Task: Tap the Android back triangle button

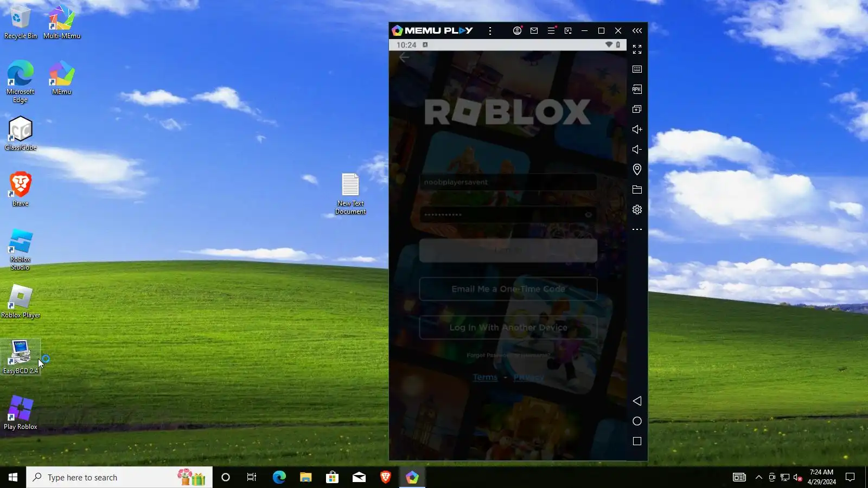Action: [x=637, y=401]
